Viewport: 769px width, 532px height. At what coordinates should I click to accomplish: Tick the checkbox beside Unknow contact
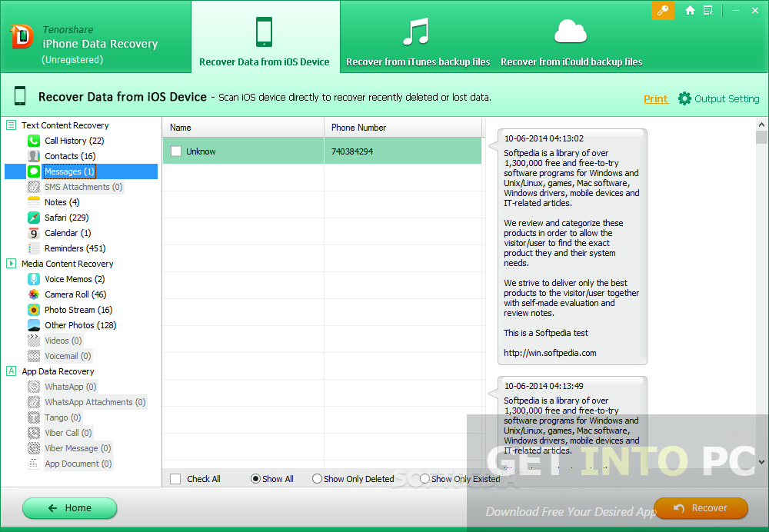(x=176, y=151)
